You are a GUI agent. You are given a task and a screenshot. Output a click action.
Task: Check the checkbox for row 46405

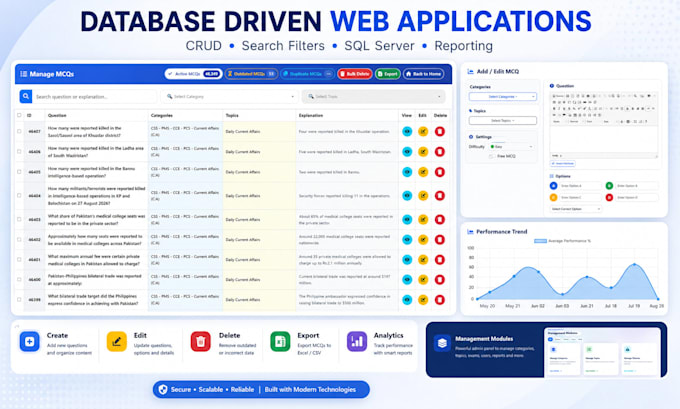click(x=19, y=172)
